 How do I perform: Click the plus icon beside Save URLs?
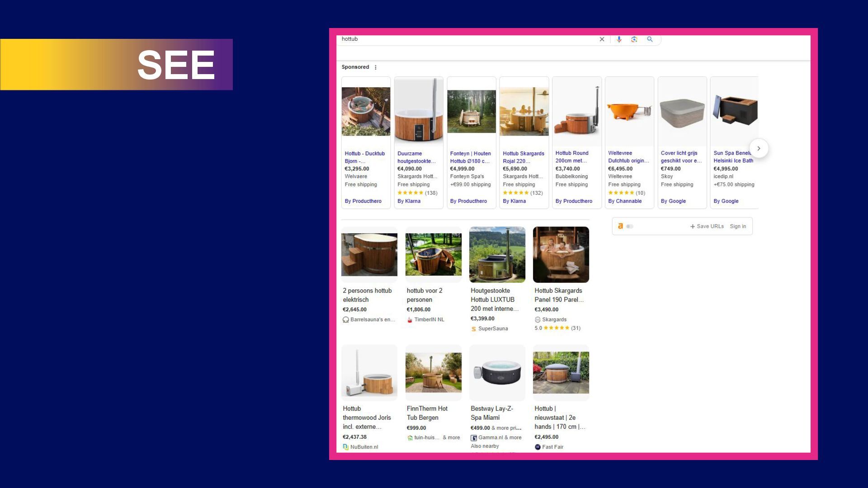pos(692,226)
